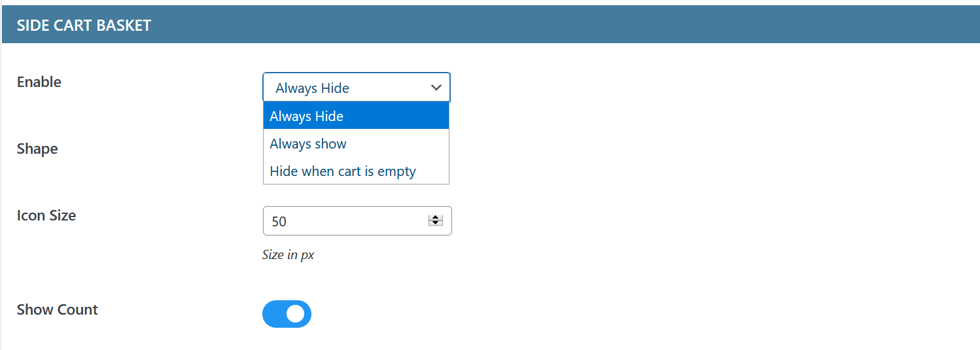
Task: Click the chevron arrow of the Enable dropdown
Action: (436, 88)
